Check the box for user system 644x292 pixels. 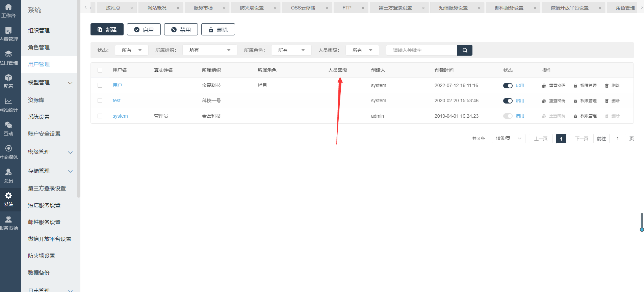[100, 116]
